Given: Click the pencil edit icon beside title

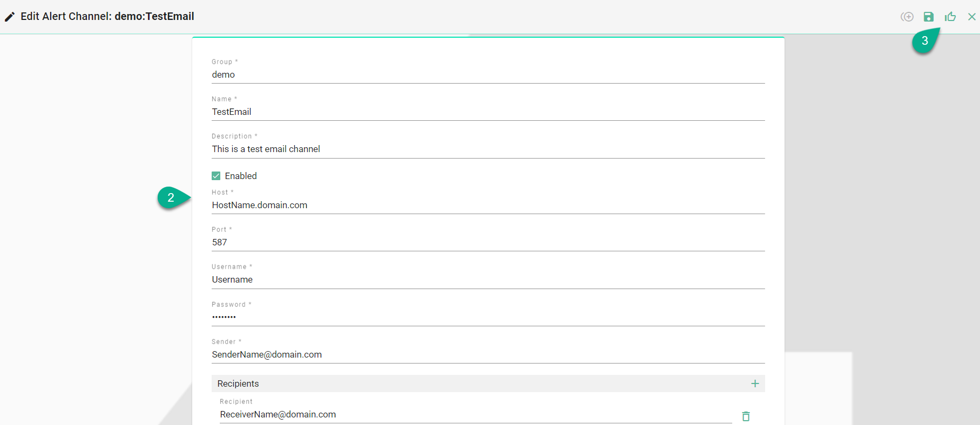Looking at the screenshot, I should point(10,17).
